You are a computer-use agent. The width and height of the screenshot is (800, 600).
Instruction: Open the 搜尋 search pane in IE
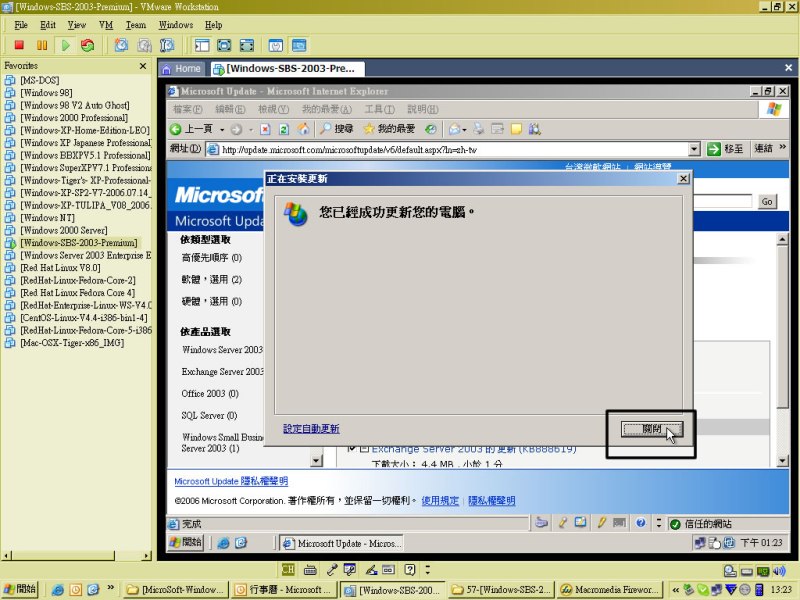point(336,129)
